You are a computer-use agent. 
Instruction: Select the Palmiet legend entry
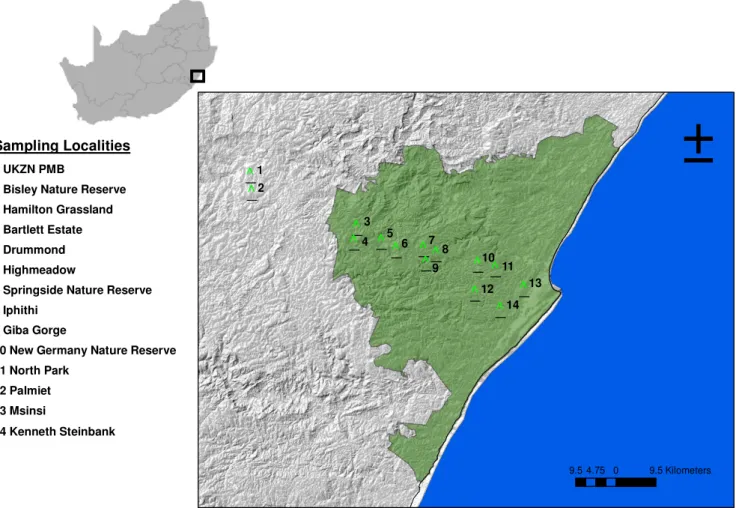25,391
